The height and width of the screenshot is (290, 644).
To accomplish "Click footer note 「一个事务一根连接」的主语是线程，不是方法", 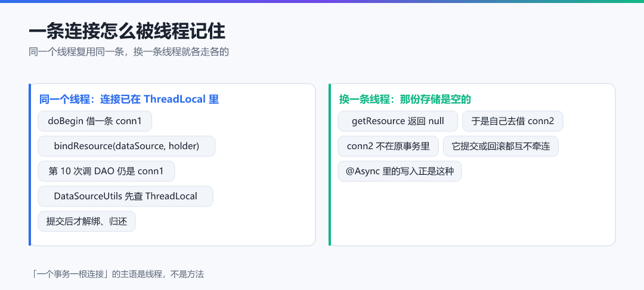I will pyautogui.click(x=117, y=274).
